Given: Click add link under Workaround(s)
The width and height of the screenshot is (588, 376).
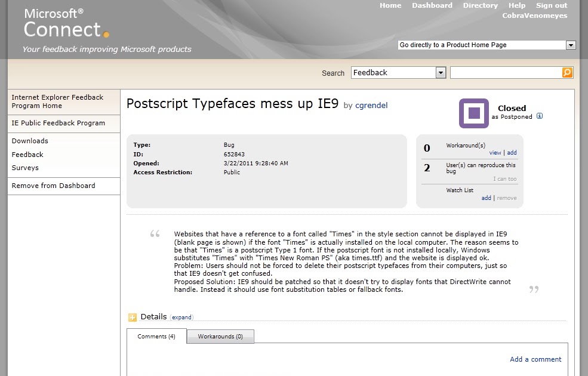Looking at the screenshot, I should tap(512, 153).
